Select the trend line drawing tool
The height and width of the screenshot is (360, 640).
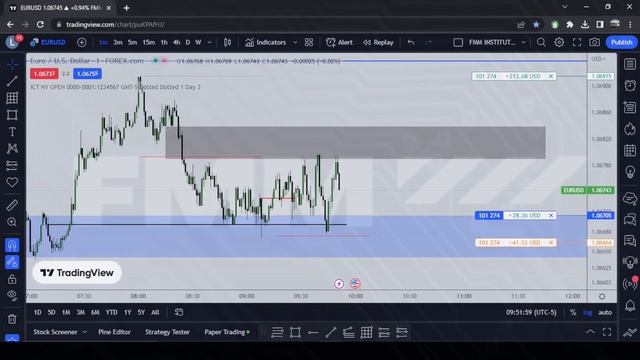point(12,81)
